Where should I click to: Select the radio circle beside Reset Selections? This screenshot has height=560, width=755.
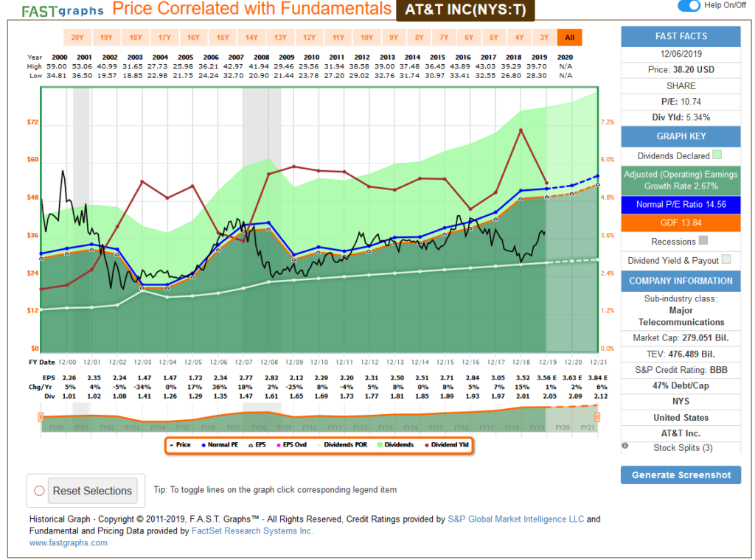pos(40,491)
